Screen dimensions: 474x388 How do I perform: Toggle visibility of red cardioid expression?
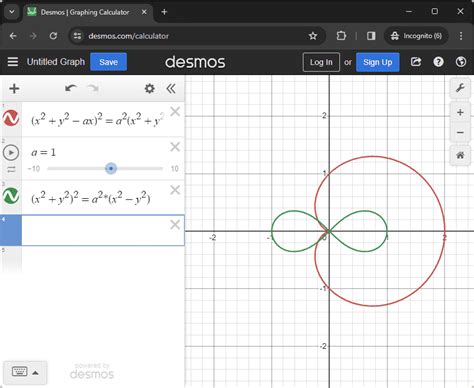(x=11, y=118)
